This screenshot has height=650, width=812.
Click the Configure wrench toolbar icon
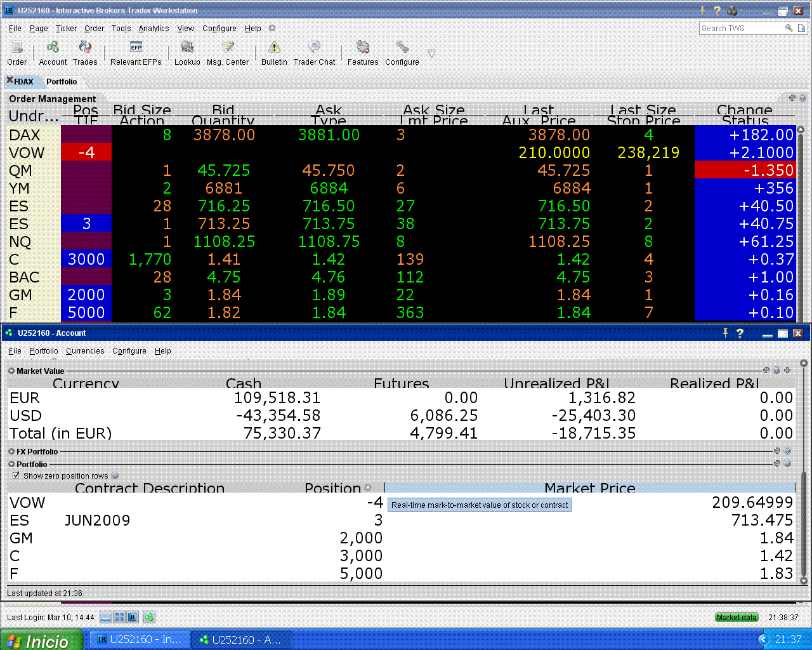[402, 53]
